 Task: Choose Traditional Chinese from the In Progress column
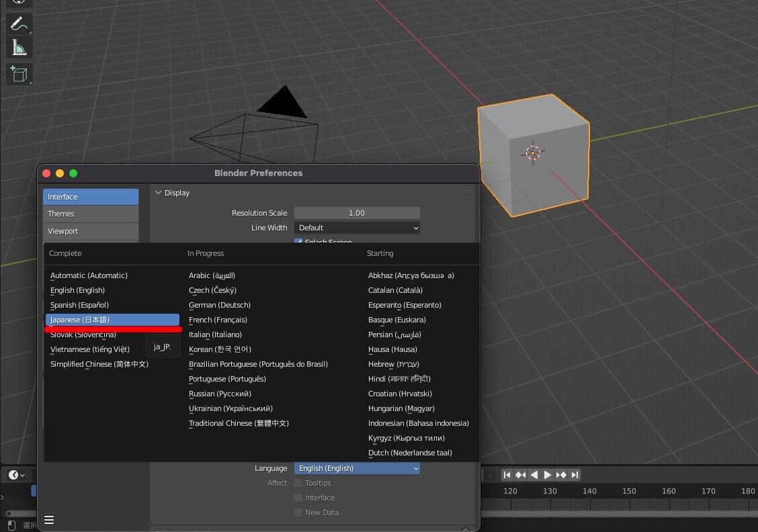(239, 423)
